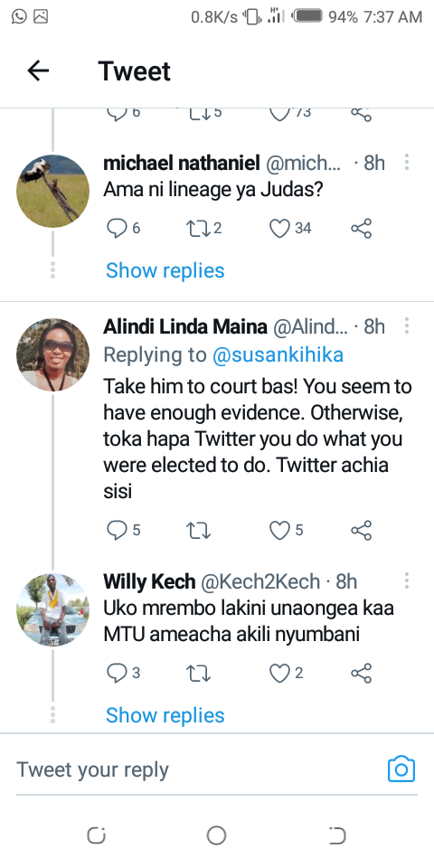
Task: Open options menu for Willy Kech's tweet
Action: coord(407,580)
